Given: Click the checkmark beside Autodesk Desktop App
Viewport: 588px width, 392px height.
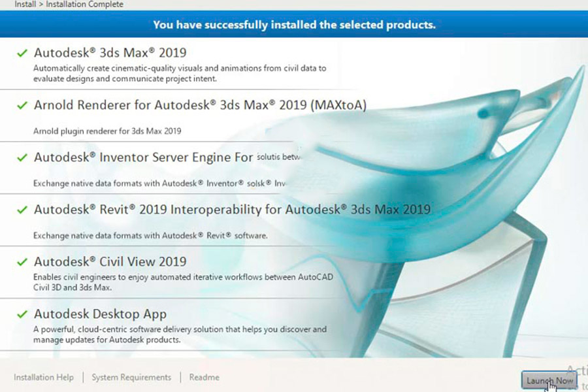Looking at the screenshot, I should click(22, 314).
